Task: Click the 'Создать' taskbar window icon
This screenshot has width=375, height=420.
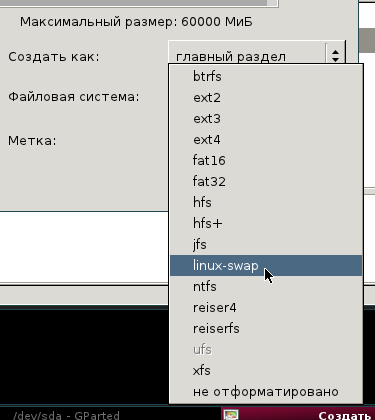Action: pyautogui.click(x=231, y=415)
